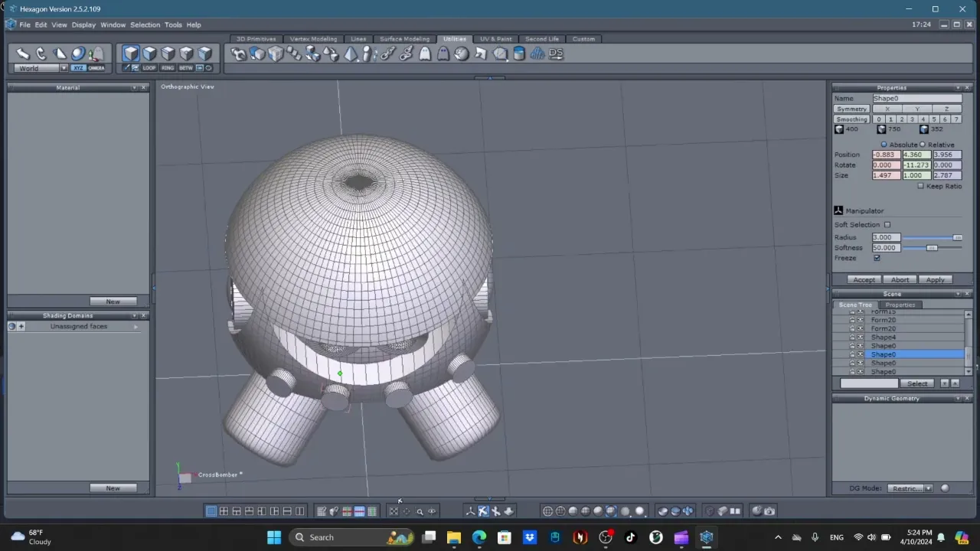Viewport: 980px width, 551px height.
Task: Click New in the Material panel
Action: [x=113, y=302]
